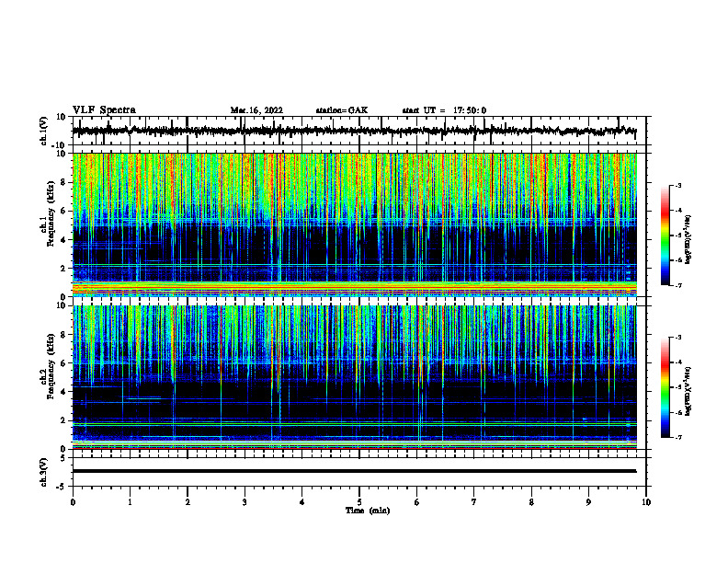Click the time axis tick label '7'

[x=474, y=502]
